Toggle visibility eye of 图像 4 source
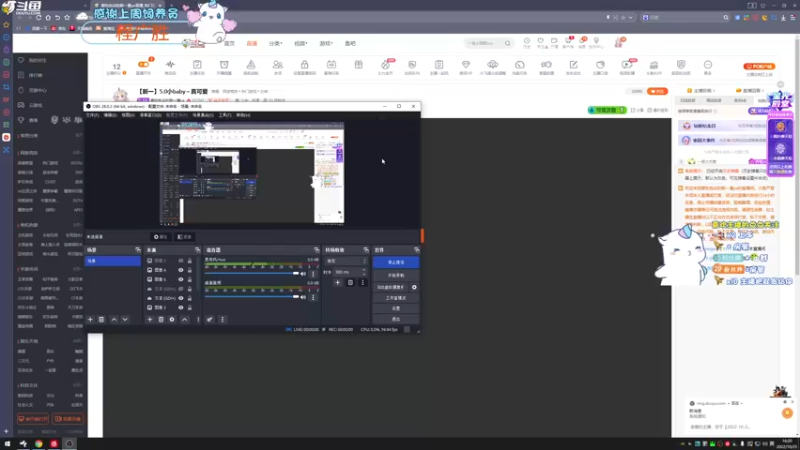Viewport: 800px width, 450px height. [x=181, y=270]
